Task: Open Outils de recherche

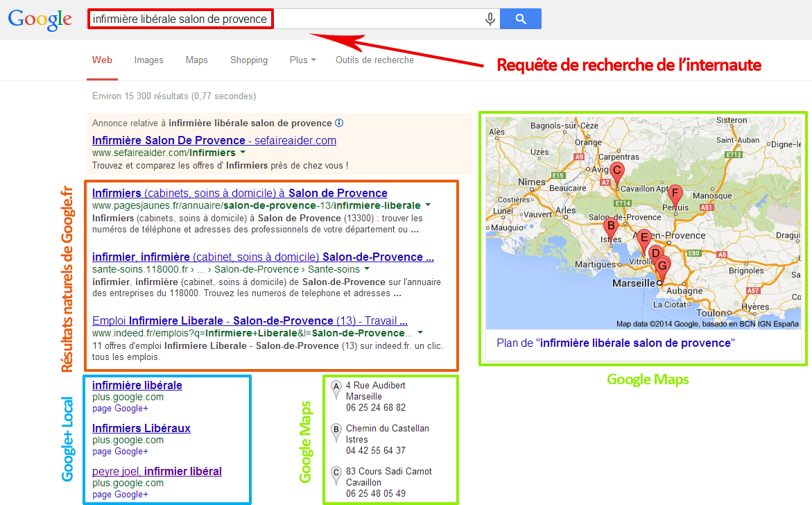Action: [374, 60]
